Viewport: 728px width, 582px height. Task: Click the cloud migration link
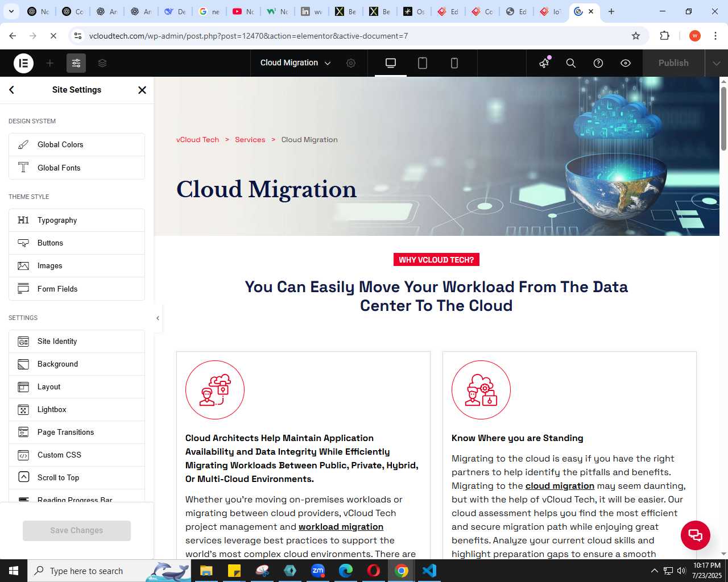click(560, 486)
